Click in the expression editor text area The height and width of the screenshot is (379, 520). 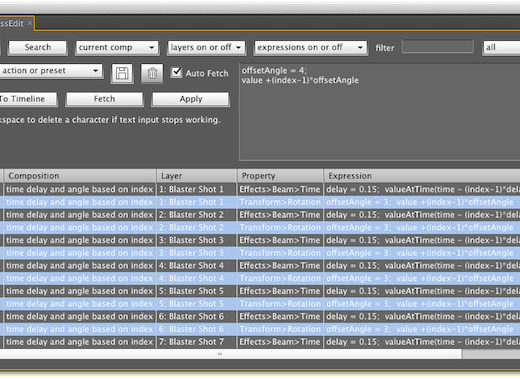379,112
